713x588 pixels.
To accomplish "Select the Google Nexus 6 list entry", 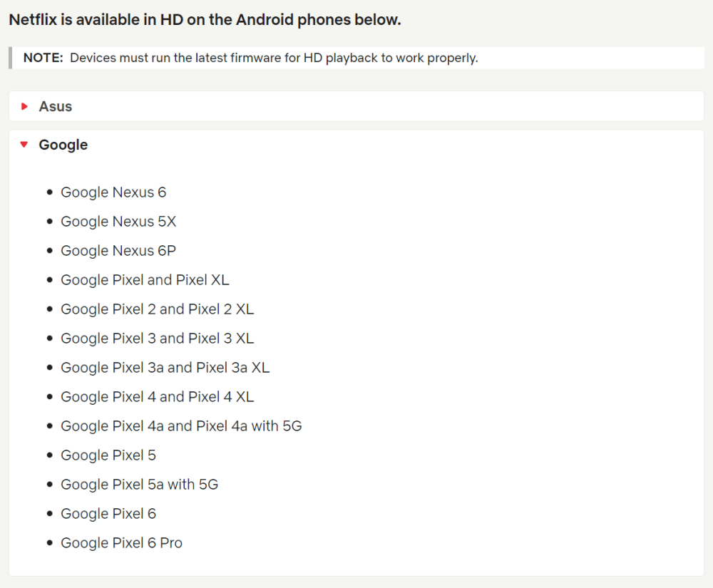I will coord(113,192).
